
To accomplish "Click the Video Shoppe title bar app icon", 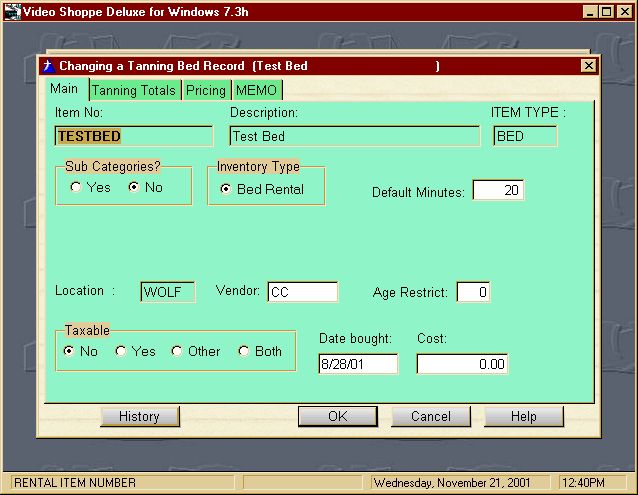I will pyautogui.click(x=12, y=11).
